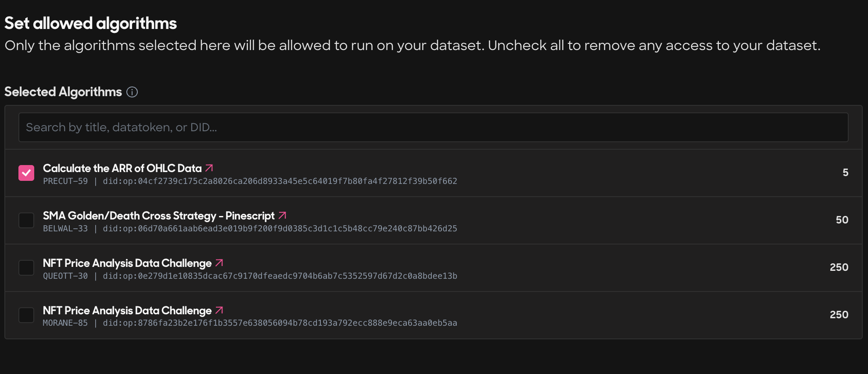Screen dimensions: 868x374
Task: Click the 250 value in the QUEOTT-30 row
Action: tap(839, 267)
